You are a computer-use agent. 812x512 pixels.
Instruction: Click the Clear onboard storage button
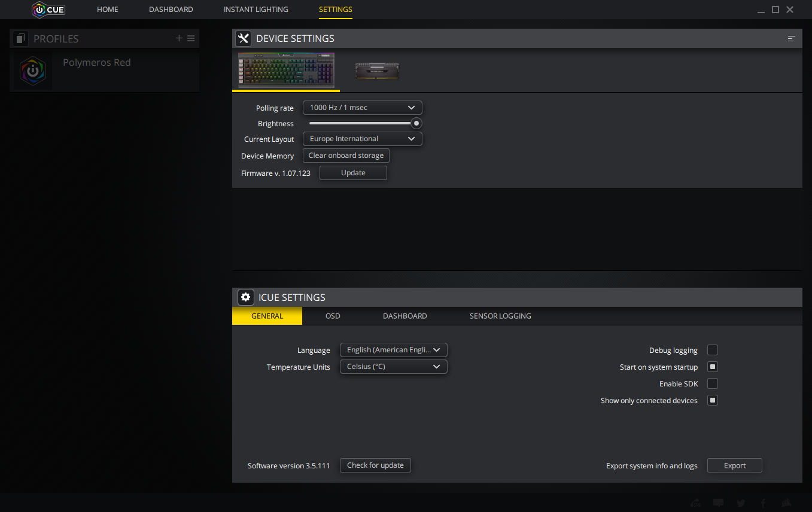tap(346, 156)
